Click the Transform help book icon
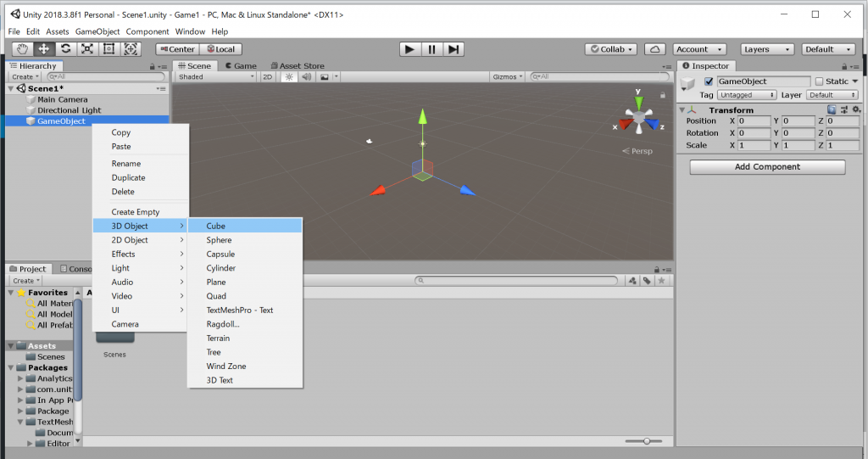Image resolution: width=868 pixels, height=459 pixels. (x=832, y=109)
